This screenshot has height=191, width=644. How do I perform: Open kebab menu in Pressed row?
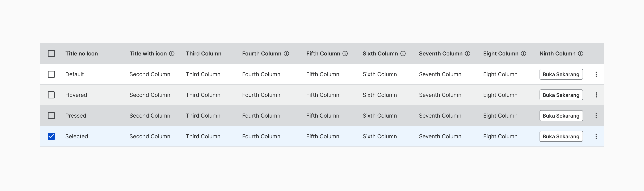pos(596,116)
